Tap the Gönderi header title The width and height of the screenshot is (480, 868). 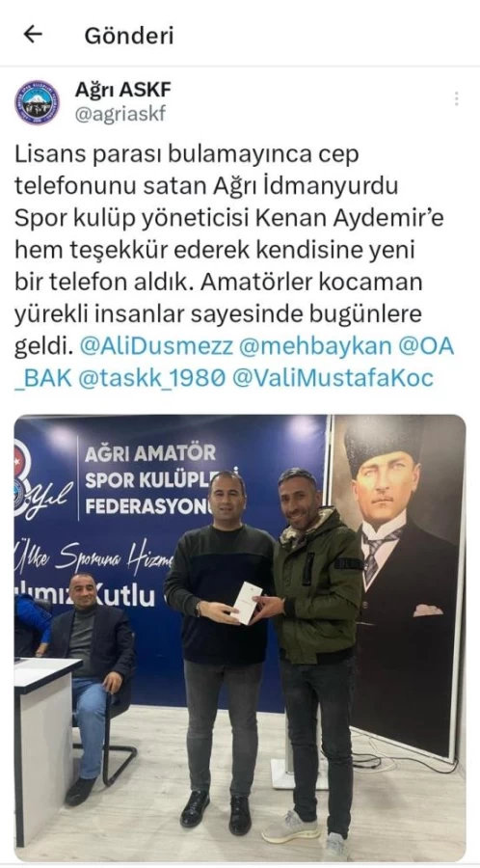click(x=129, y=36)
